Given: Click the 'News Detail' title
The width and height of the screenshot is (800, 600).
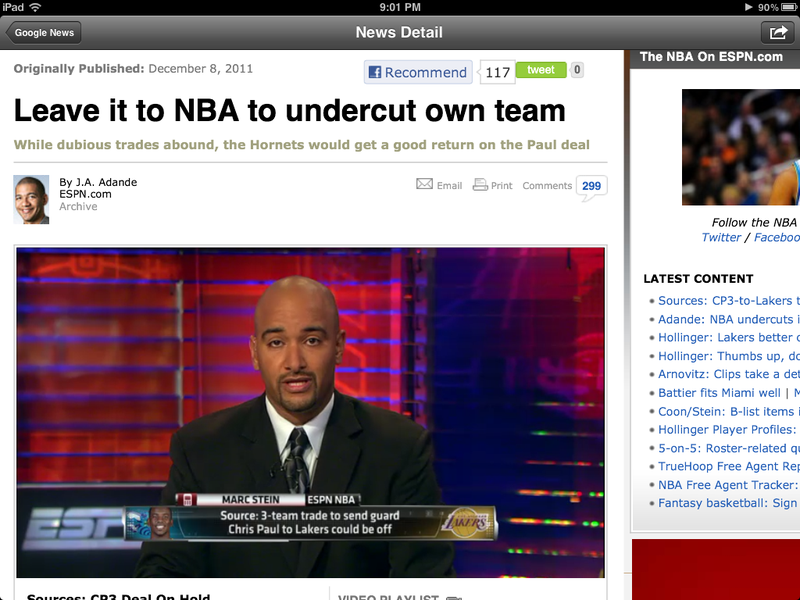Looking at the screenshot, I should coord(399,33).
